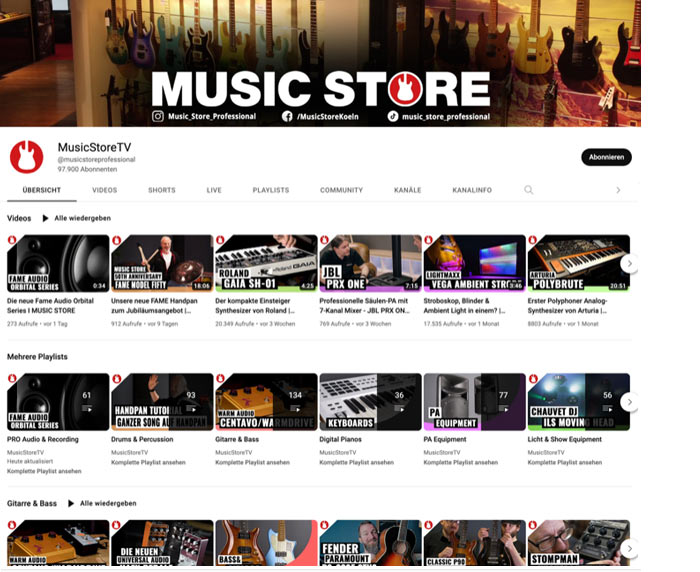Open the PRO Audio & Recording playlist thumbnail

[58, 402]
